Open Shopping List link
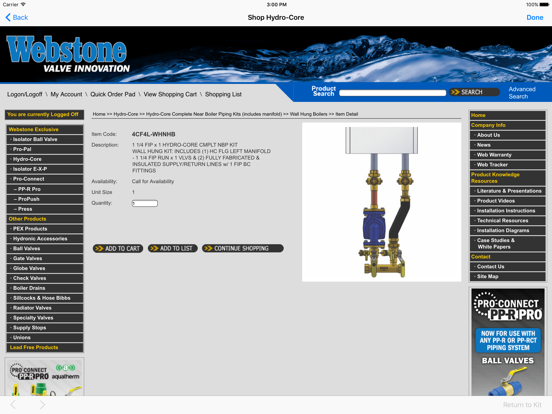Image resolution: width=552 pixels, height=414 pixels. coord(223,94)
